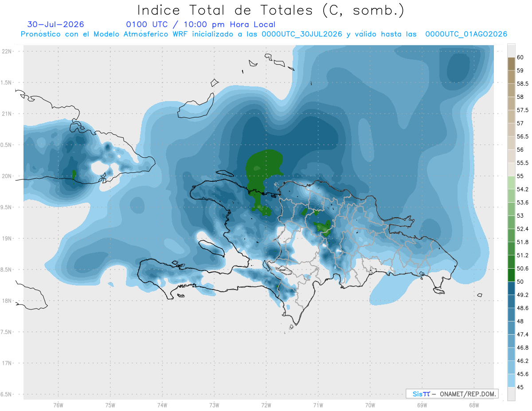Select legend value '48.6'

[523, 308]
